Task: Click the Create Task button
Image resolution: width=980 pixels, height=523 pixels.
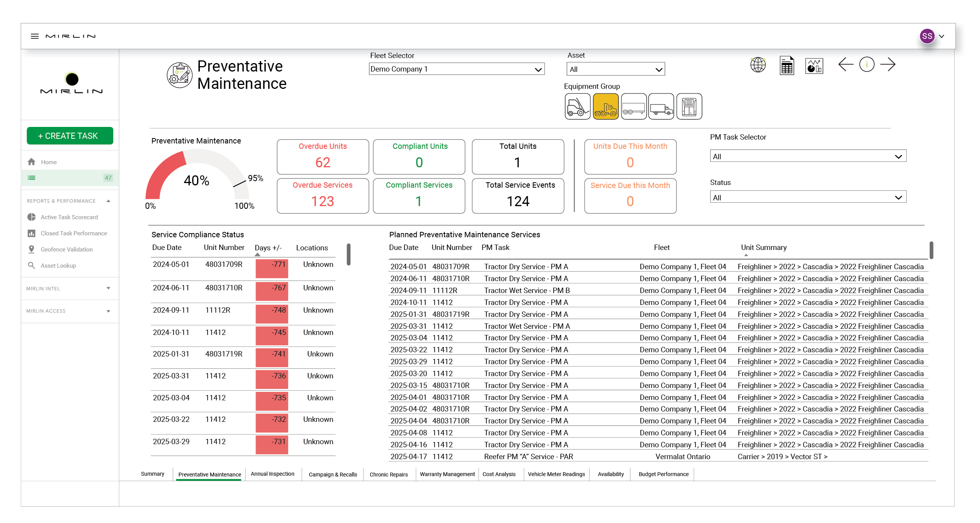Action: pyautogui.click(x=70, y=136)
